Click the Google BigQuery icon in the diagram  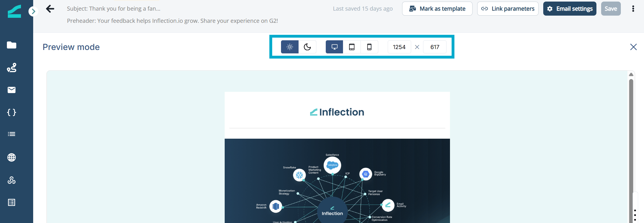[366, 174]
